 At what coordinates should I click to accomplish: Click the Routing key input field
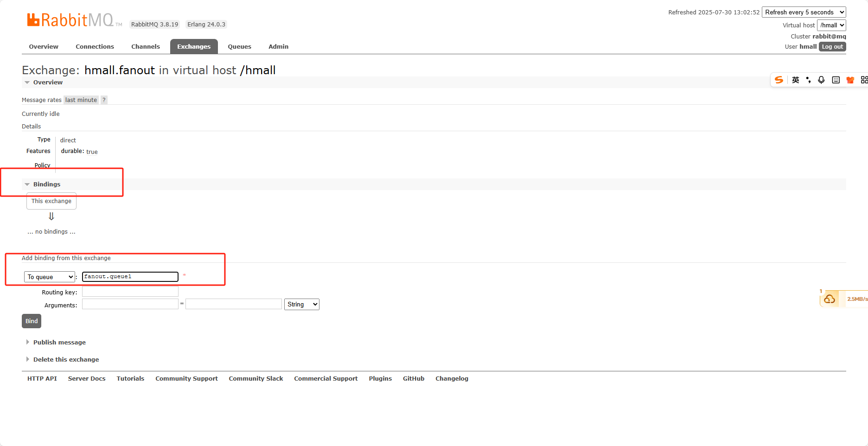pyautogui.click(x=130, y=292)
